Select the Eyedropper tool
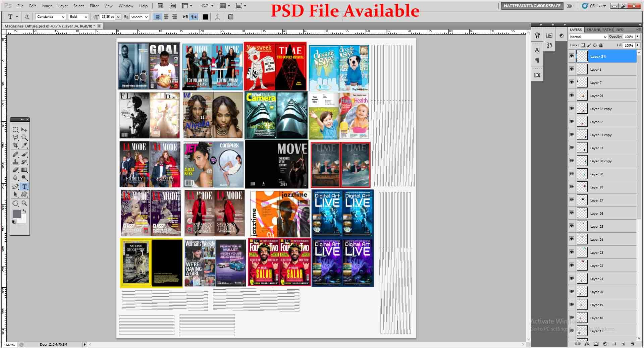The image size is (644, 348). point(24,145)
